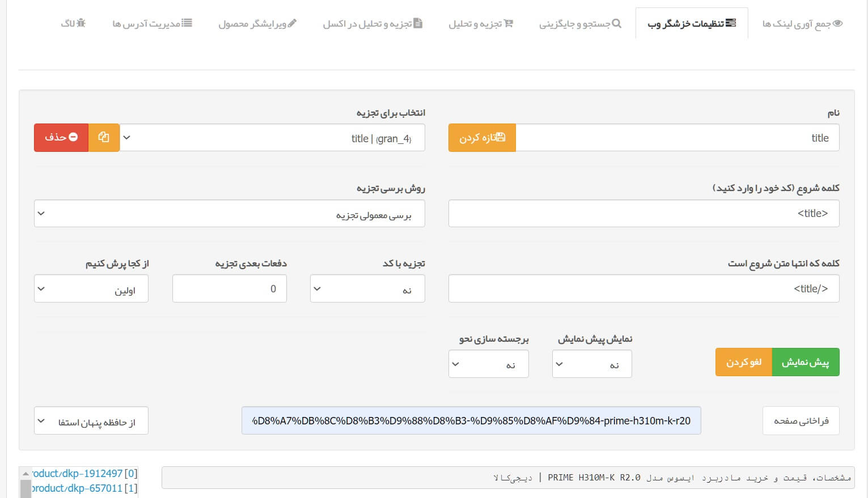Click the pencil icon on ویرایشگر محصول
Image resolution: width=868 pixels, height=498 pixels.
click(x=292, y=23)
